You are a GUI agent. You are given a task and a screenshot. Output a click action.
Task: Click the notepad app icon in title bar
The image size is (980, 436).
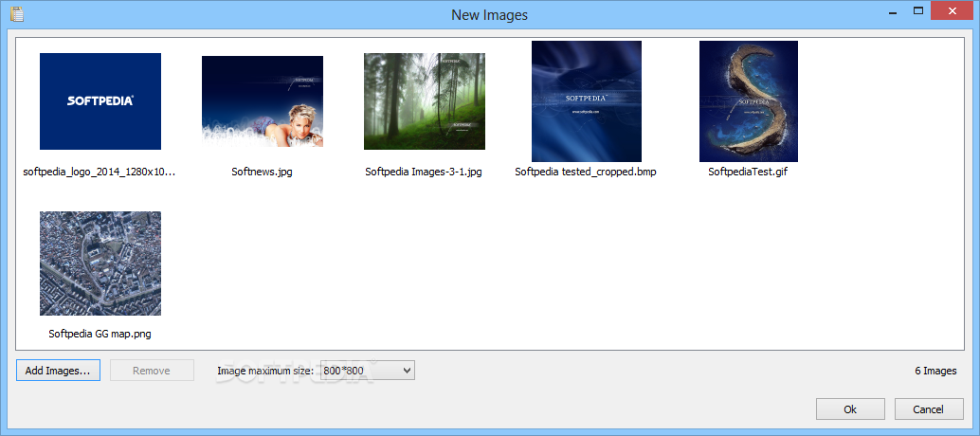pyautogui.click(x=17, y=13)
